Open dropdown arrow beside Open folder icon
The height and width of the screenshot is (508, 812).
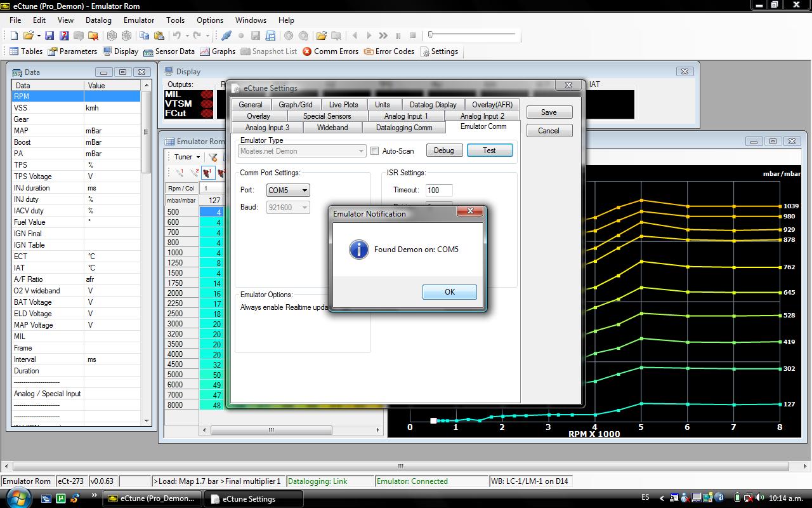[x=39, y=36]
